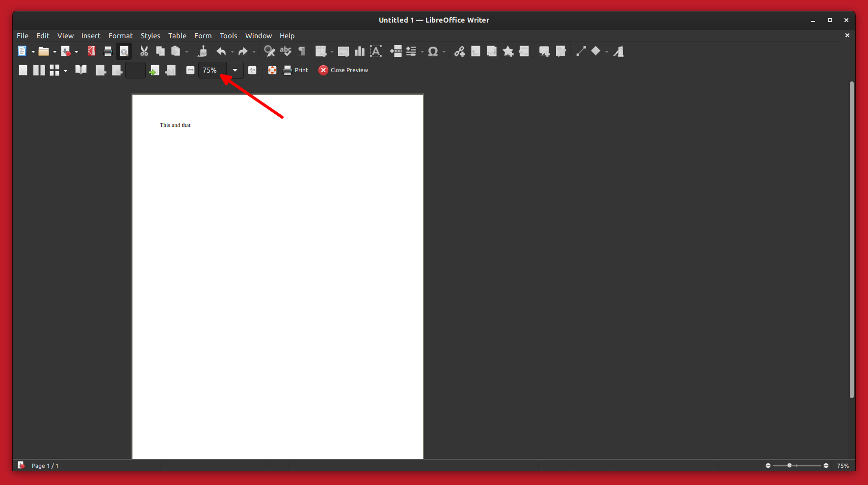Click the status bar zoom slider handle

(789, 465)
